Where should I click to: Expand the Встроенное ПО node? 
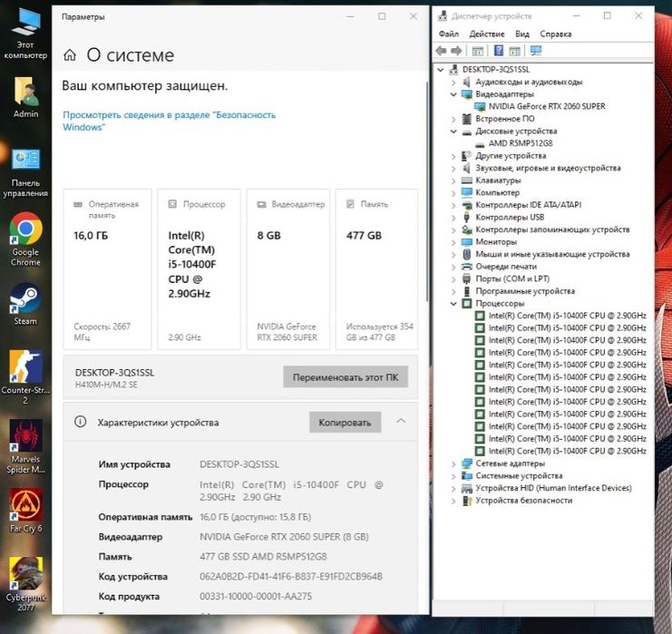click(x=453, y=119)
